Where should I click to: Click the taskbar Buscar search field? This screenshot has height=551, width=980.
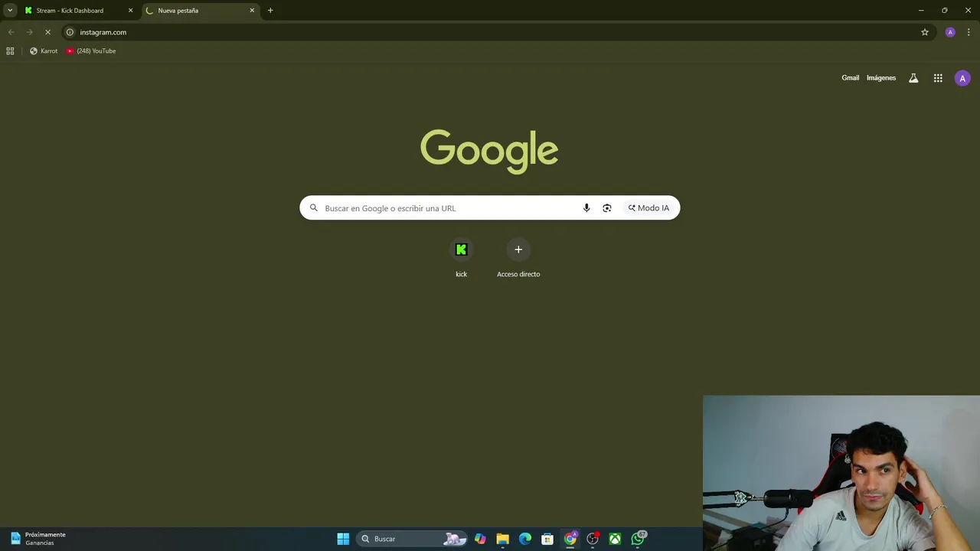[411, 539]
